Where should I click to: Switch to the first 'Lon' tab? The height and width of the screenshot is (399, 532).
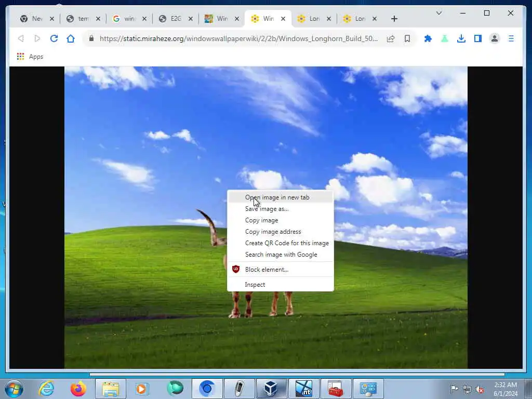pyautogui.click(x=310, y=19)
